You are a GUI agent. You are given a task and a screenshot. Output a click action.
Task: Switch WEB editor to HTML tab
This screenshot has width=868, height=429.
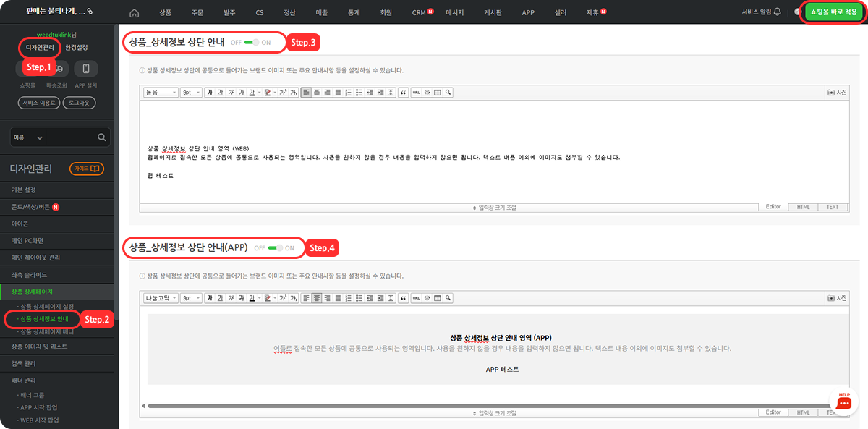(x=803, y=207)
